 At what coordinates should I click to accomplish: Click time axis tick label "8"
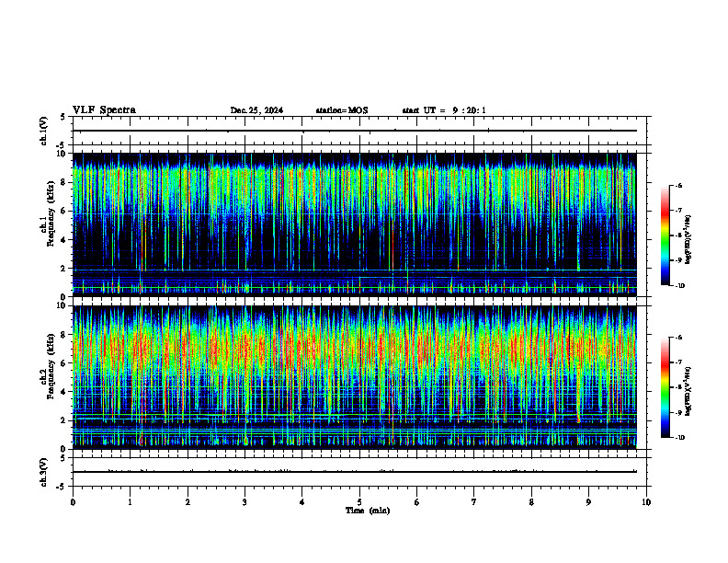(531, 502)
